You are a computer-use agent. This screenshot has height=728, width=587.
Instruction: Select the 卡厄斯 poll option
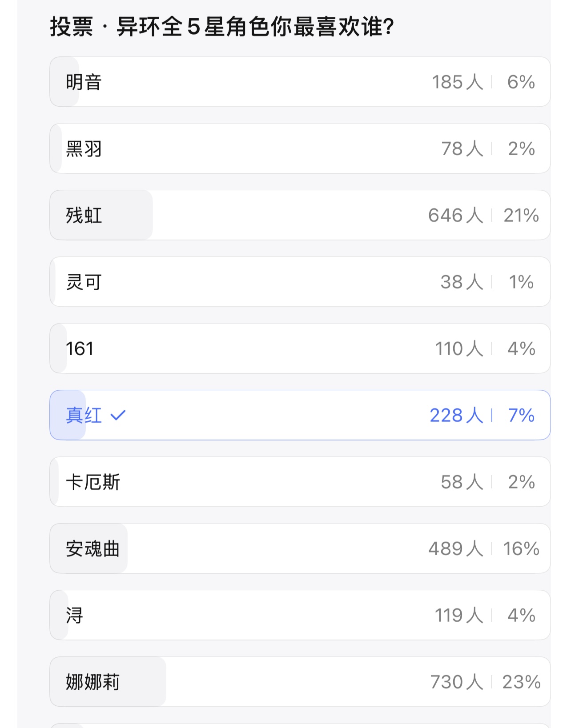point(300,482)
